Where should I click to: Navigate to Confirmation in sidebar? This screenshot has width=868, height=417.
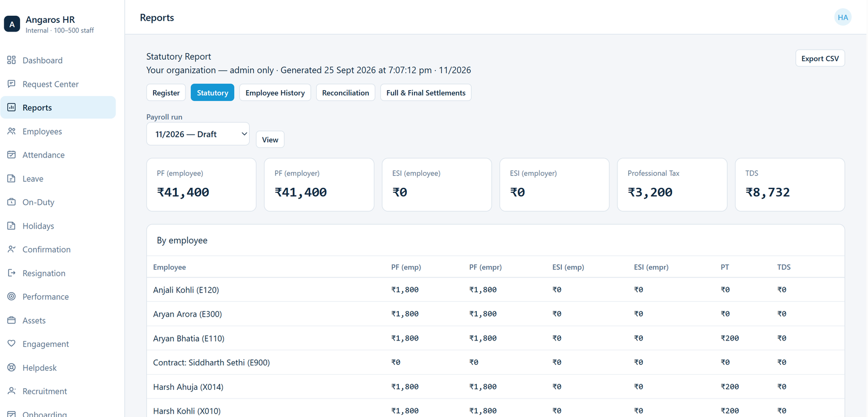pos(58,249)
